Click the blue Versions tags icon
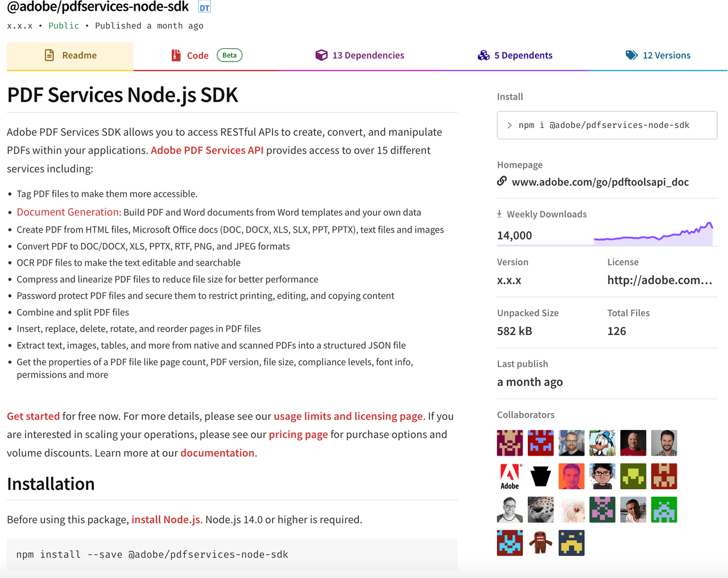728x578 pixels. 632,55
